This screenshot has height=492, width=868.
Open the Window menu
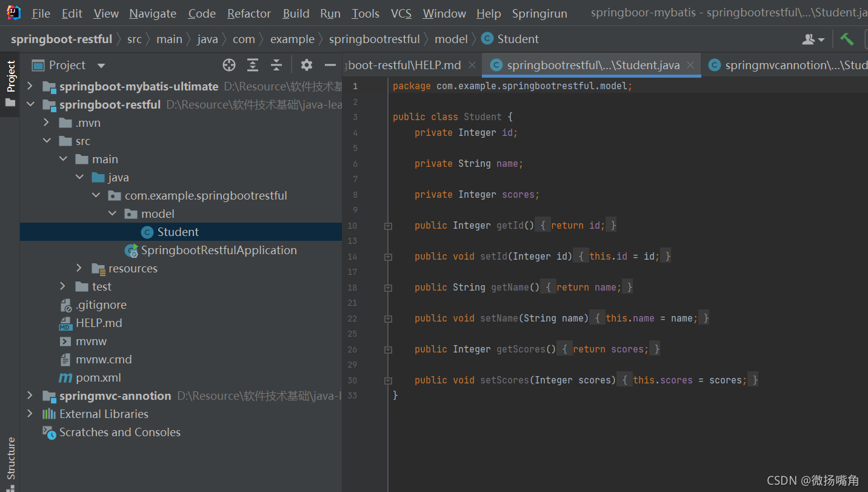click(x=444, y=13)
